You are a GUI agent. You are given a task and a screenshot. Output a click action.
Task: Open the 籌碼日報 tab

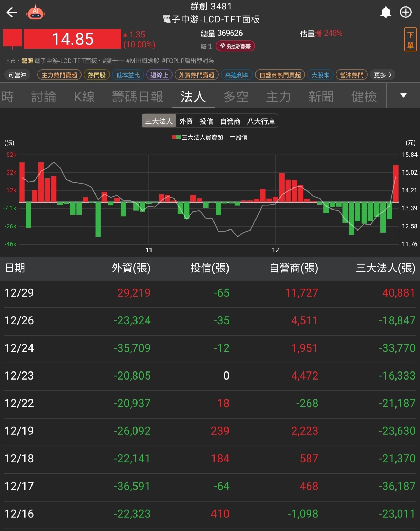138,97
